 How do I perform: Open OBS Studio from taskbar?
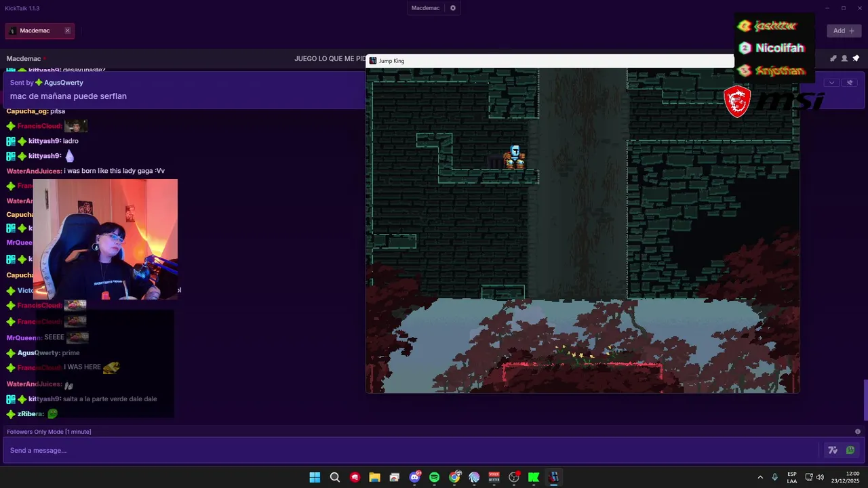click(514, 477)
